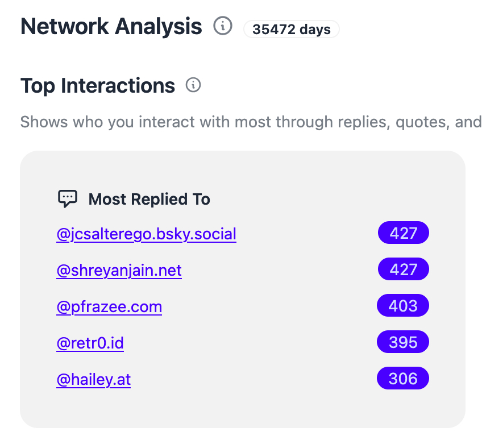Click the Top Interactions heading
The image size is (482, 448).
pos(98,86)
